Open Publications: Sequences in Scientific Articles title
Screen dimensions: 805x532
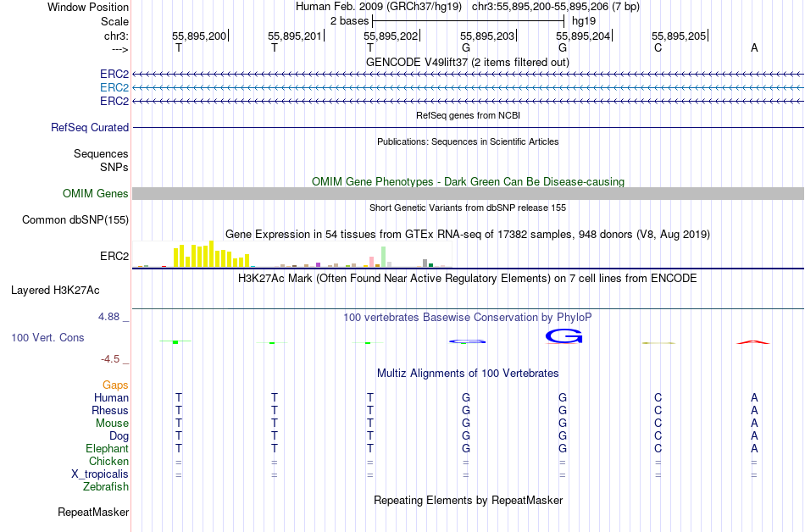coord(468,141)
